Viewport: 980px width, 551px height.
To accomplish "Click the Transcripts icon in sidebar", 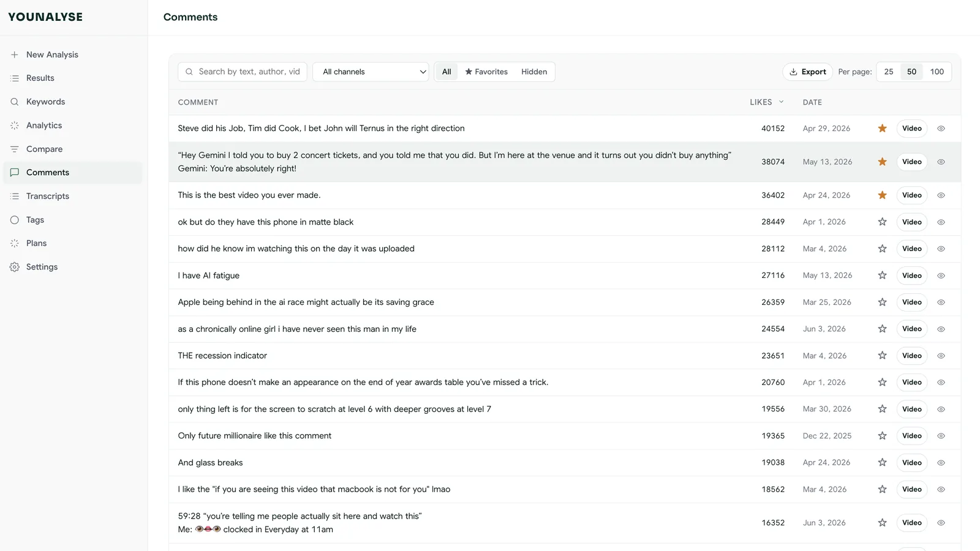I will click(15, 197).
